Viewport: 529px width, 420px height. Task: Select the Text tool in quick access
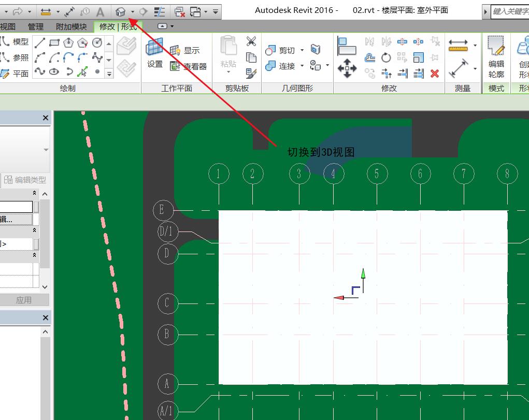101,11
